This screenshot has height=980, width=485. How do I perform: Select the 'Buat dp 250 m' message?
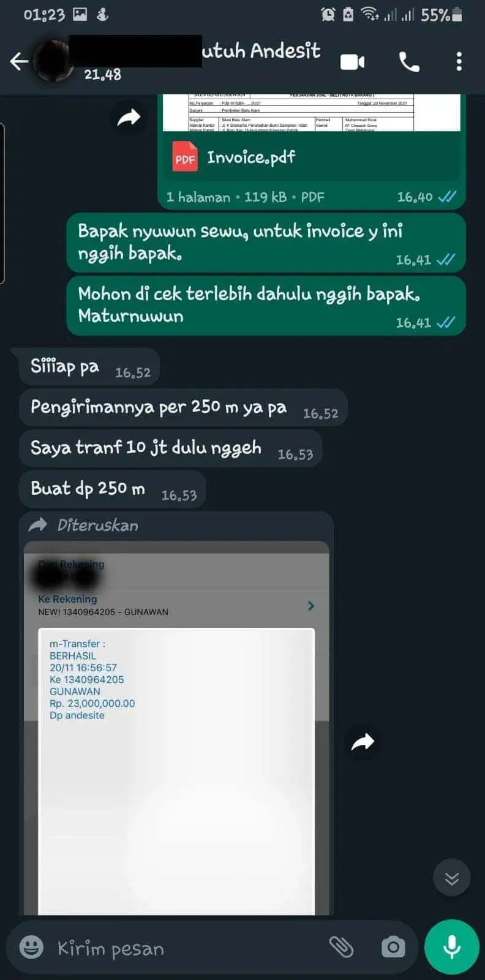113,489
